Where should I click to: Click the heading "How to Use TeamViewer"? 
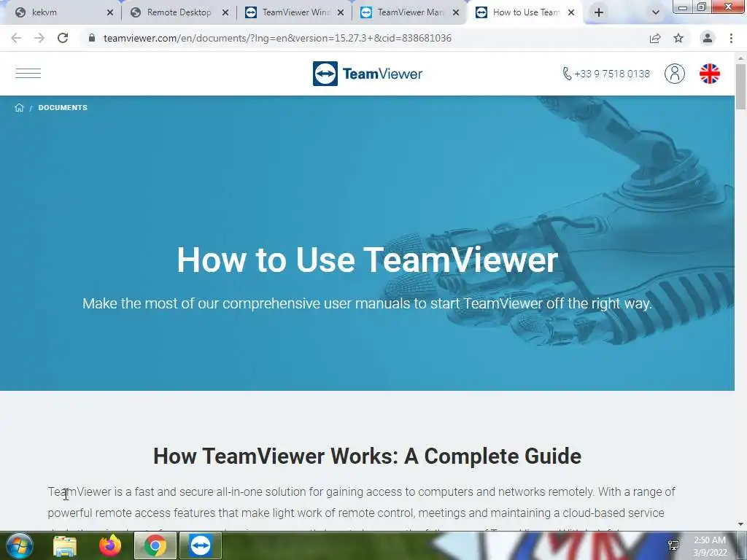pyautogui.click(x=368, y=260)
